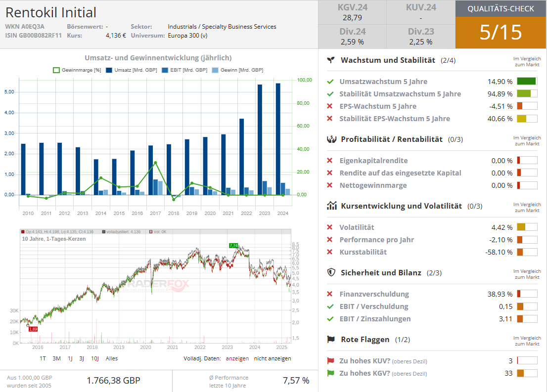Select the 1T chart timeframe
Screen dimensions: 547x392
(43, 358)
